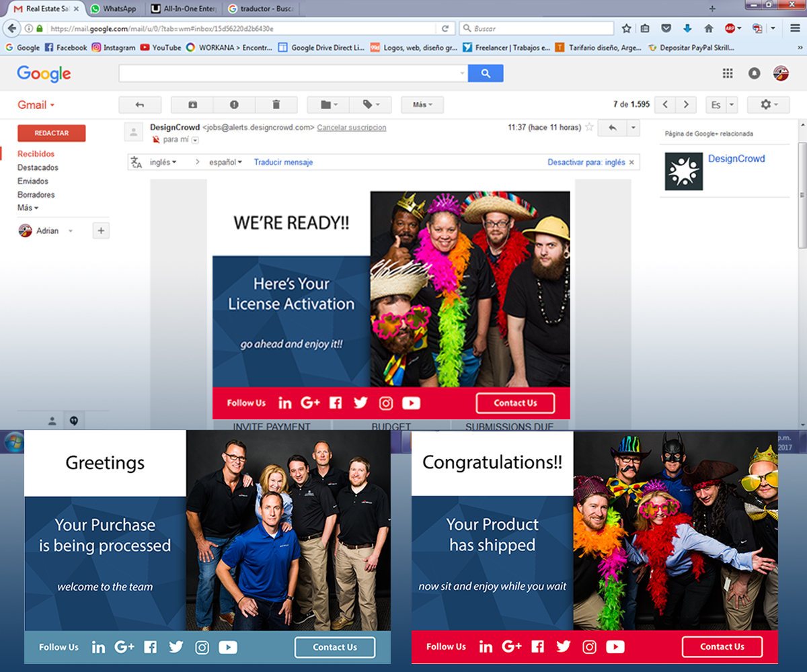The height and width of the screenshot is (672, 807).
Task: Open Borradores folder
Action: [x=36, y=194]
